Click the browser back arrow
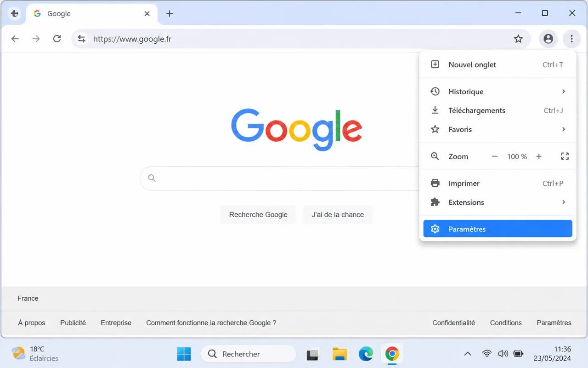The height and width of the screenshot is (368, 588). pos(15,39)
